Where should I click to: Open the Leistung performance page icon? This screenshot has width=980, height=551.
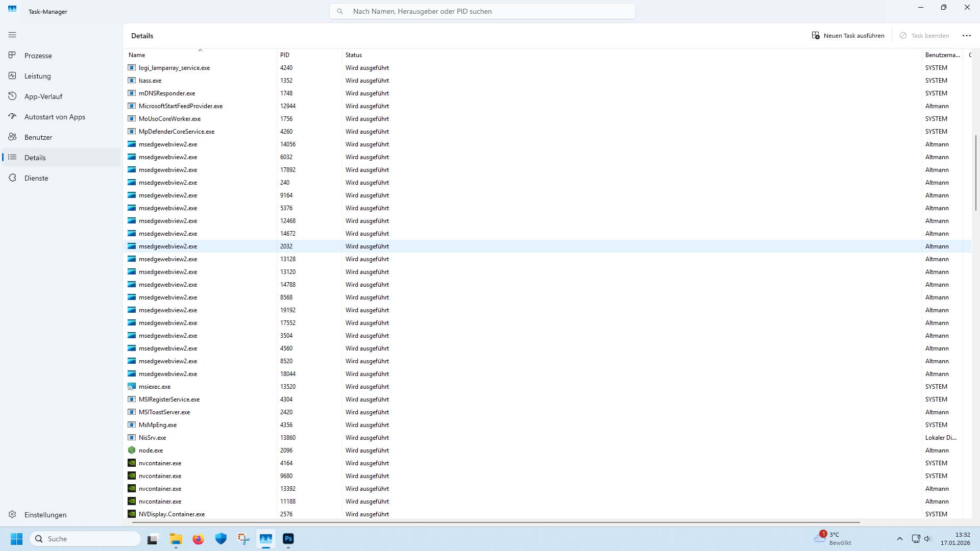(12, 76)
